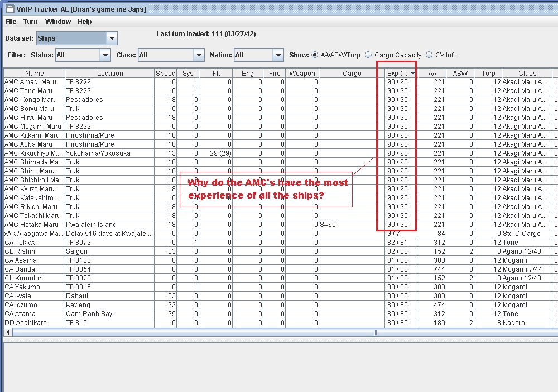The height and width of the screenshot is (392, 558).
Task: Select the CL Rishiri row
Action: pos(281,251)
